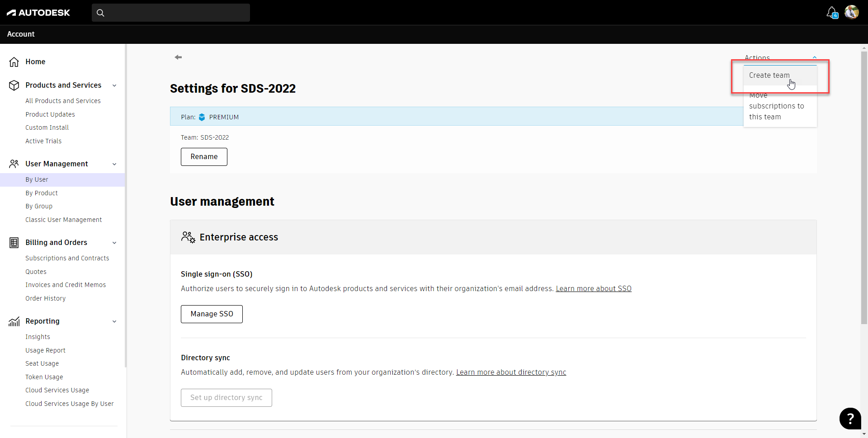Click the Premium plan badge icon

pyautogui.click(x=202, y=117)
